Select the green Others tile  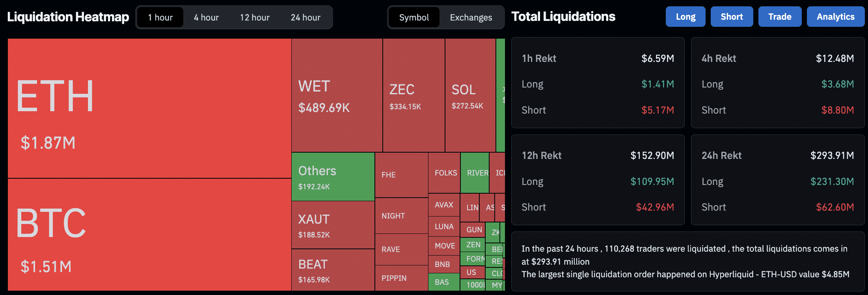tap(333, 177)
